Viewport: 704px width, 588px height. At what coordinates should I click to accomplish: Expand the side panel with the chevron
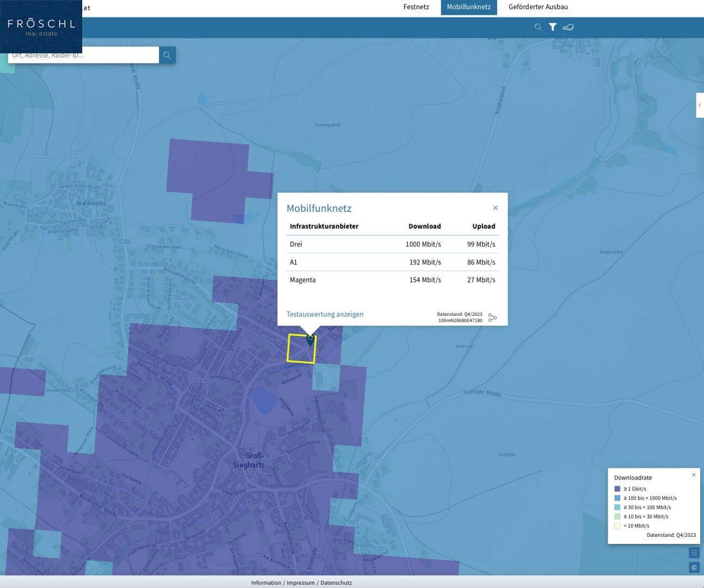pyautogui.click(x=700, y=105)
